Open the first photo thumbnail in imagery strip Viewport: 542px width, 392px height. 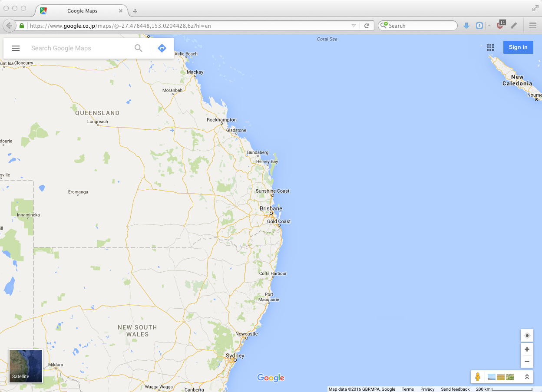tap(492, 377)
